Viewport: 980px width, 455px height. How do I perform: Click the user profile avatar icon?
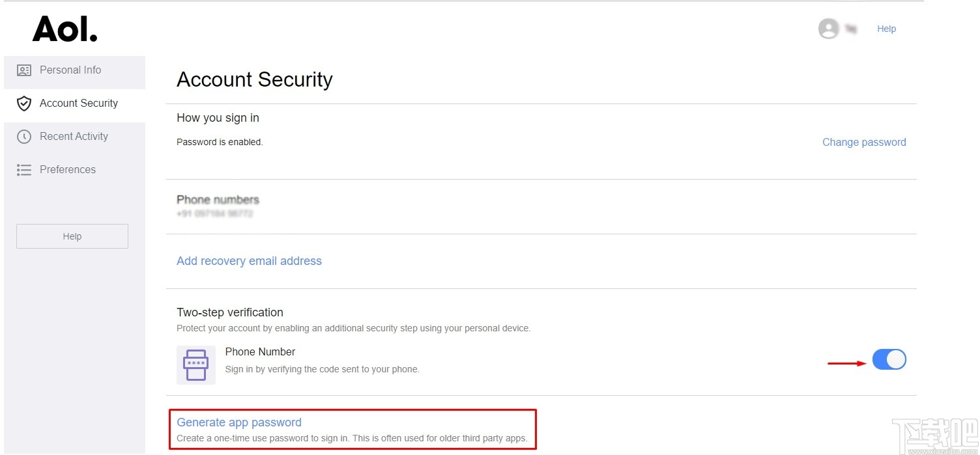(x=828, y=29)
